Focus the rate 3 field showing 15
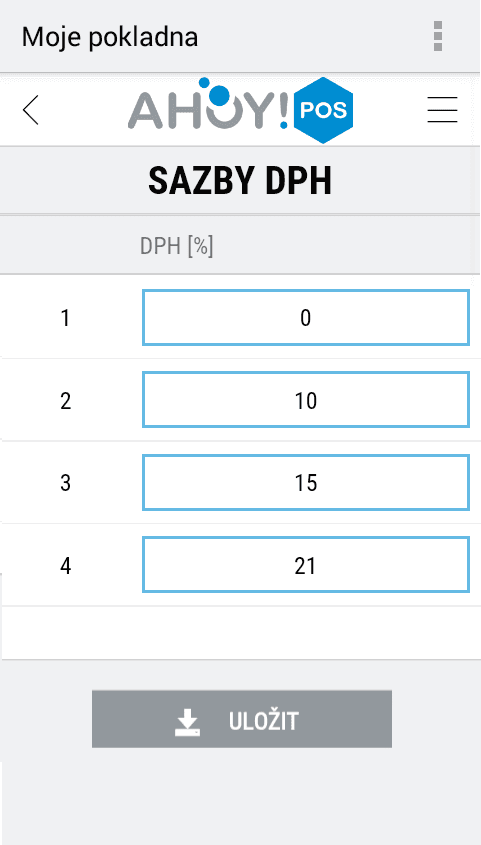 [306, 482]
